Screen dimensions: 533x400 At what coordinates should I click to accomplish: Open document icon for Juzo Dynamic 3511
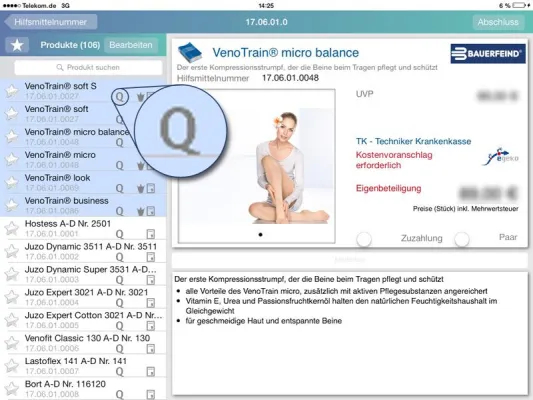tap(151, 257)
